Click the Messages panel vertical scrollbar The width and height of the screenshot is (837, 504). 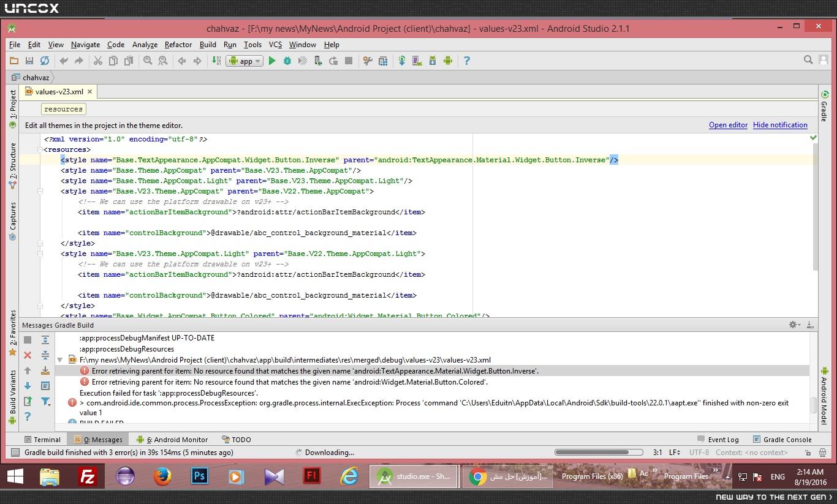(813, 405)
